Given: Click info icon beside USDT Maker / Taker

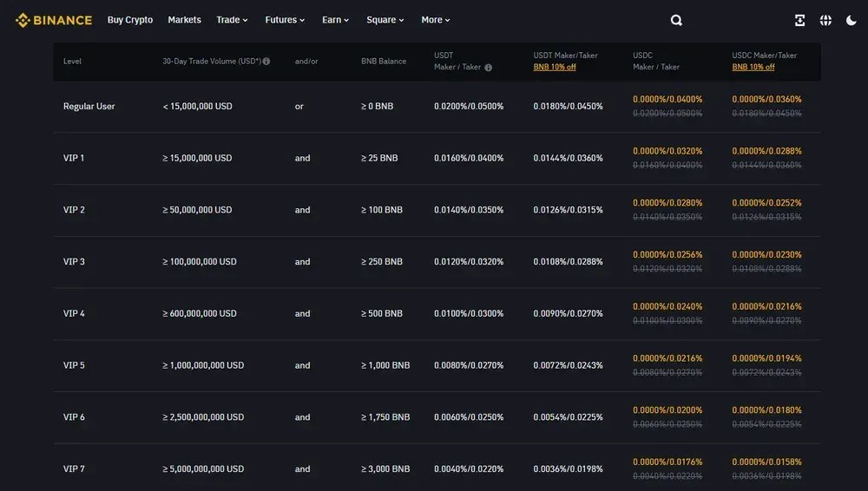Looking at the screenshot, I should 488,68.
